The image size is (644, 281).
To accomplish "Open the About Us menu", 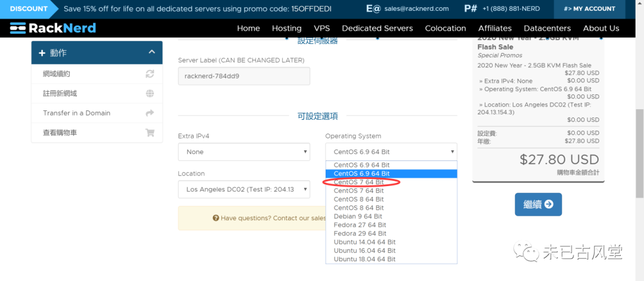I will click(601, 29).
